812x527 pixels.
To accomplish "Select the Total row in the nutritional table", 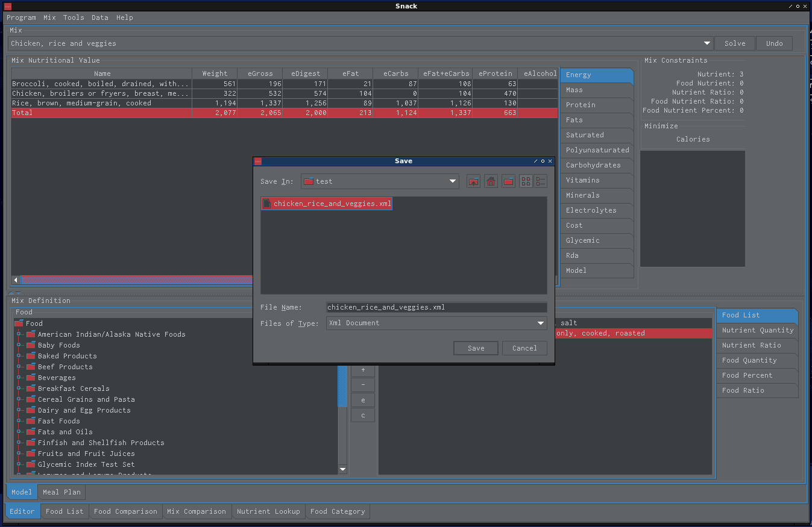I will [285, 113].
